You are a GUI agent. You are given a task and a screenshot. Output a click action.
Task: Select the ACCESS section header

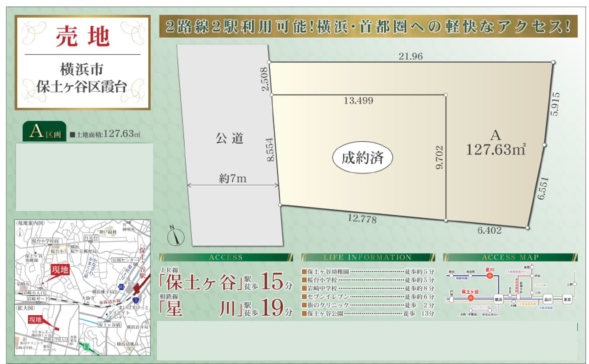coord(226,257)
